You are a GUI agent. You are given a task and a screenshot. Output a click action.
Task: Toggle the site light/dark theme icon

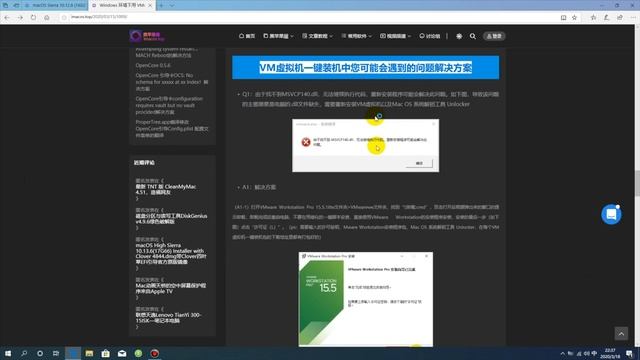459,36
